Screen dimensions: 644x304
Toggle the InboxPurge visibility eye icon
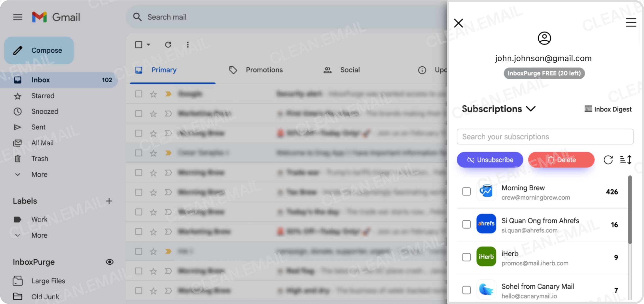coord(109,262)
